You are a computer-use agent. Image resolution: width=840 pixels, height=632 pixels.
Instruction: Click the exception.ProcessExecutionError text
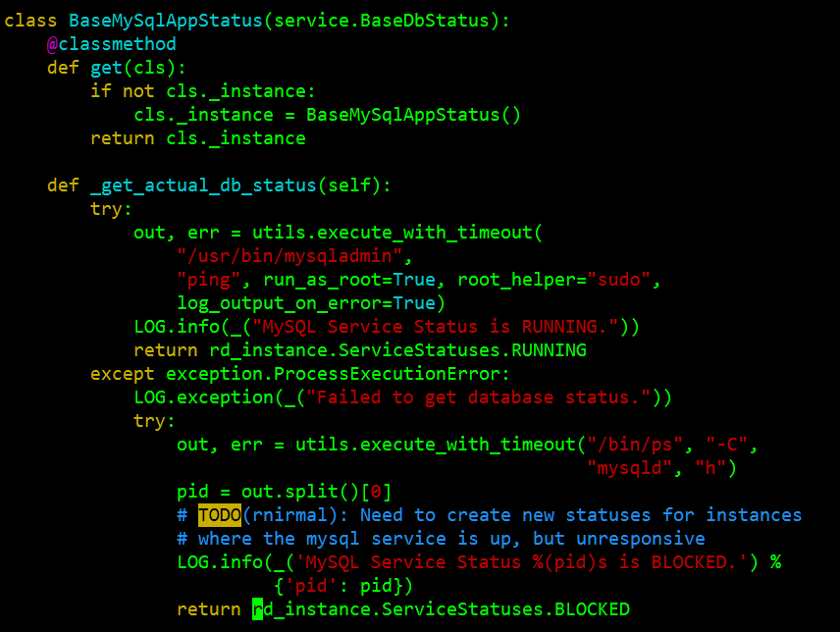point(338,374)
